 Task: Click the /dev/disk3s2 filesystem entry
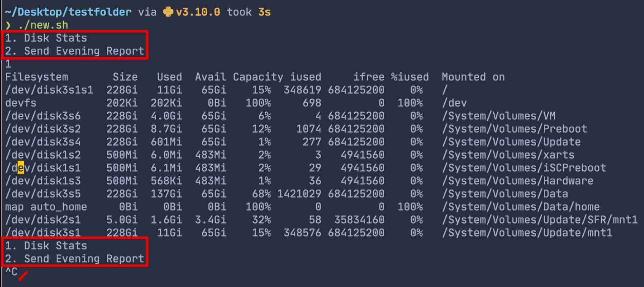(43, 129)
